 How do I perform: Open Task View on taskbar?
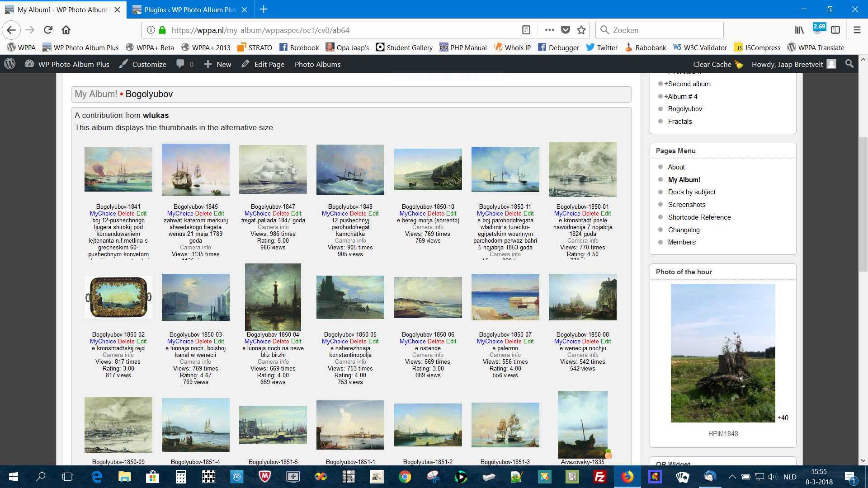coord(68,477)
